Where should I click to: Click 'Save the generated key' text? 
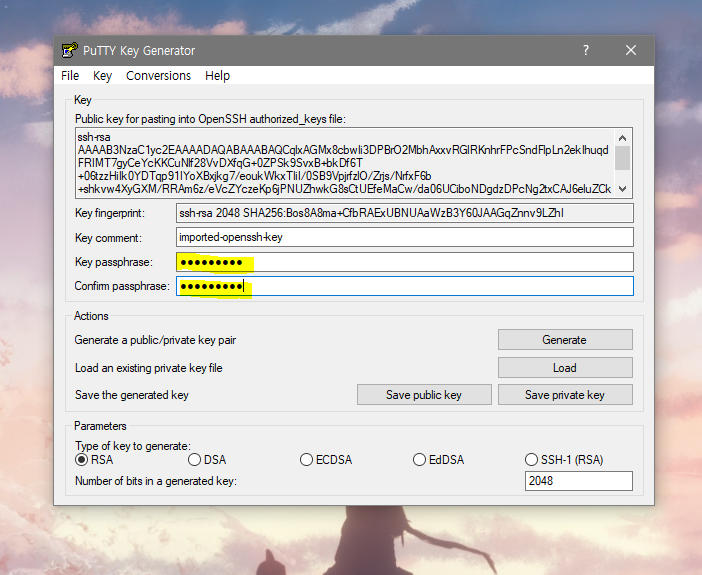(132, 395)
